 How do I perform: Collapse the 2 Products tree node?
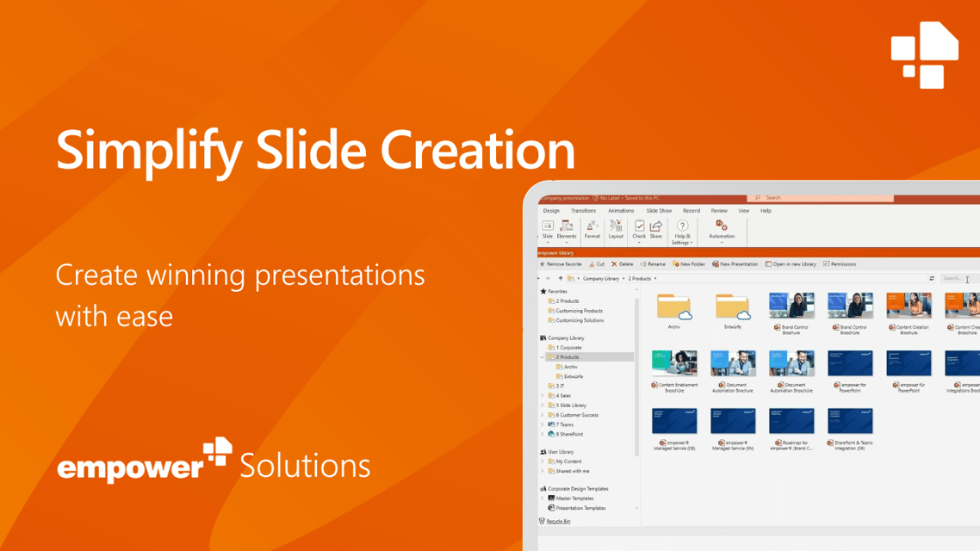[x=542, y=357]
